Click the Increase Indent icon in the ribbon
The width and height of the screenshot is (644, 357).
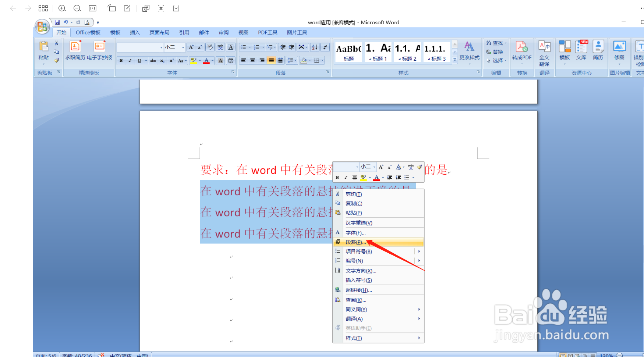(291, 47)
